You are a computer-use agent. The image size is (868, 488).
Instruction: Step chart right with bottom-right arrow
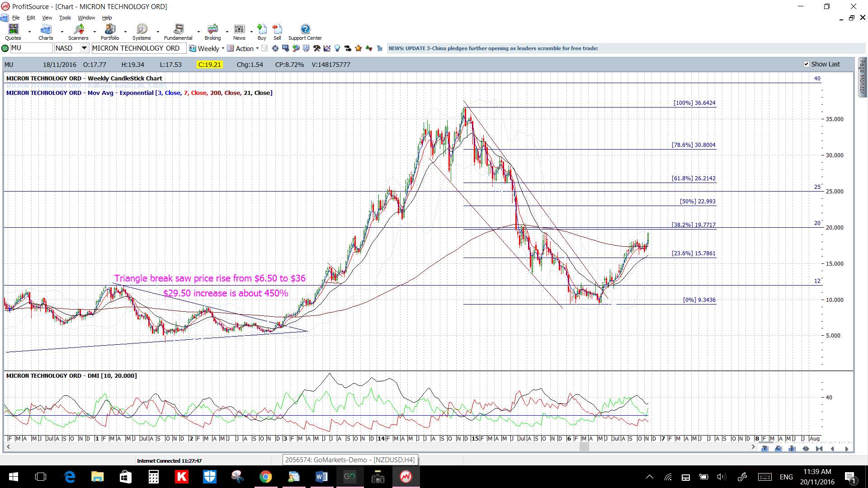point(847,449)
